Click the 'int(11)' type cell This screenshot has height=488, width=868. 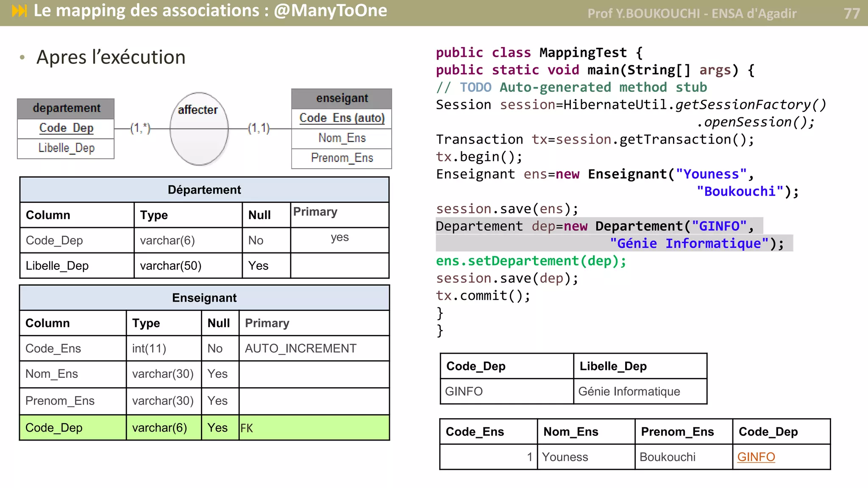(164, 349)
